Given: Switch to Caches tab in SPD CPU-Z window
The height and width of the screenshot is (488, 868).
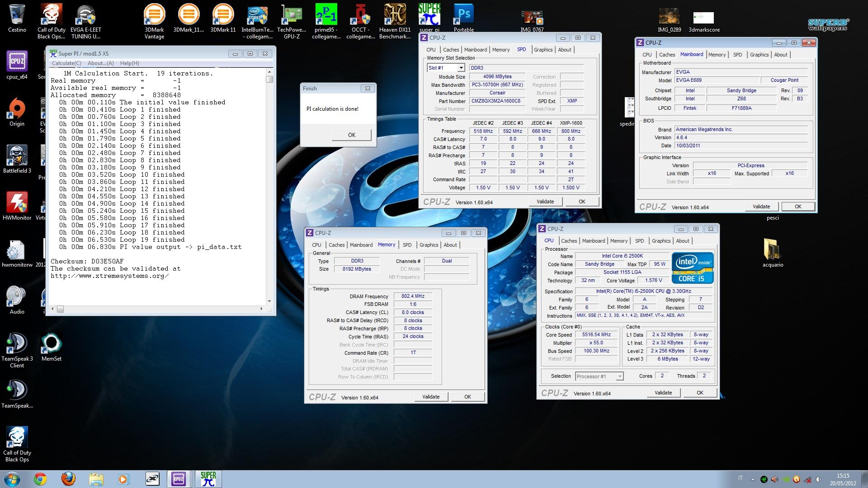Looking at the screenshot, I should (451, 50).
